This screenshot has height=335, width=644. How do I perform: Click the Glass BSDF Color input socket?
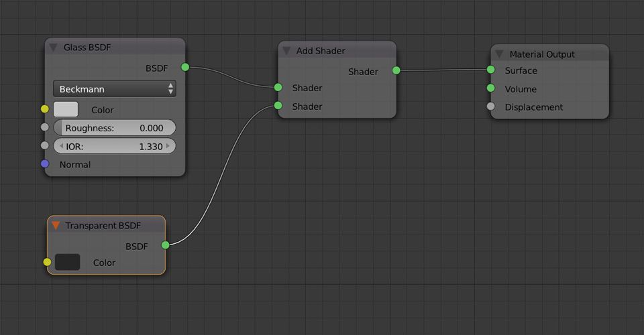pos(45,109)
